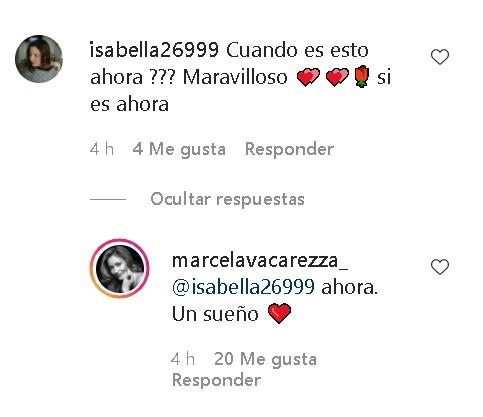483x417 pixels.
Task: Open the "4 h" timestamp of marcelavacarezza_'s reply
Action: tap(183, 359)
